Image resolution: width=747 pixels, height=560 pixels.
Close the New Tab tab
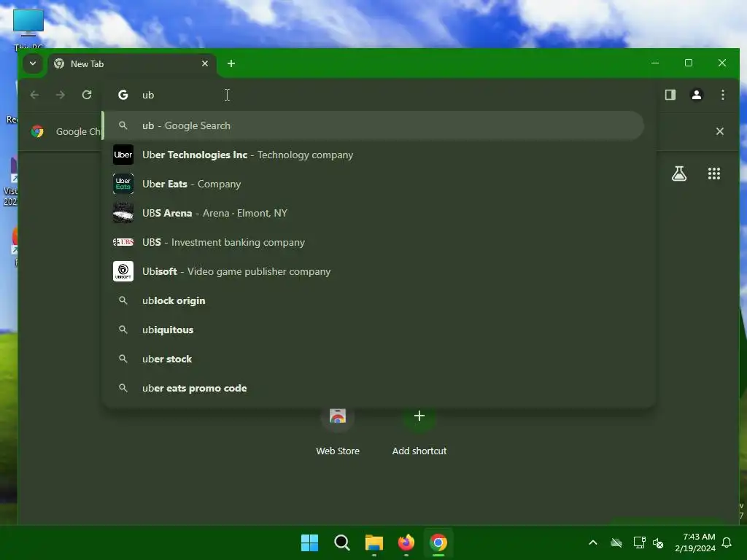(205, 63)
